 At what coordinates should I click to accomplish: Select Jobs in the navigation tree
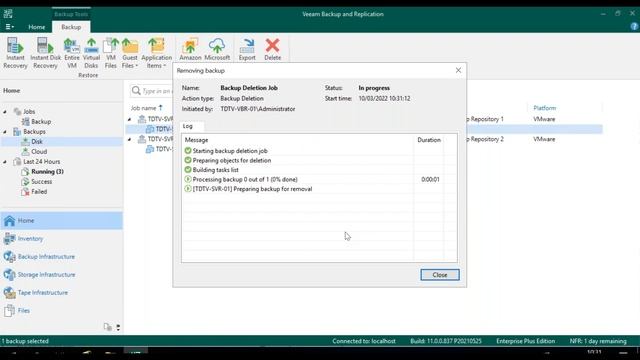tap(29, 111)
